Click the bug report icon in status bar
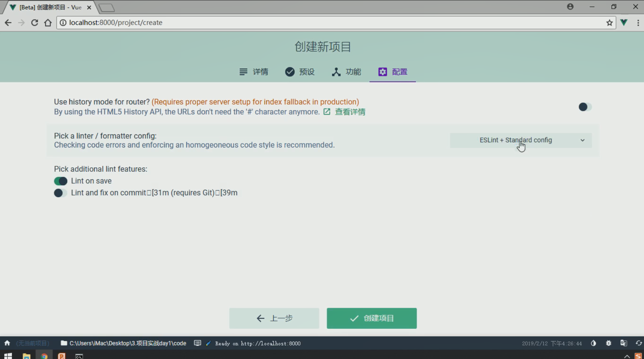 tap(609, 343)
